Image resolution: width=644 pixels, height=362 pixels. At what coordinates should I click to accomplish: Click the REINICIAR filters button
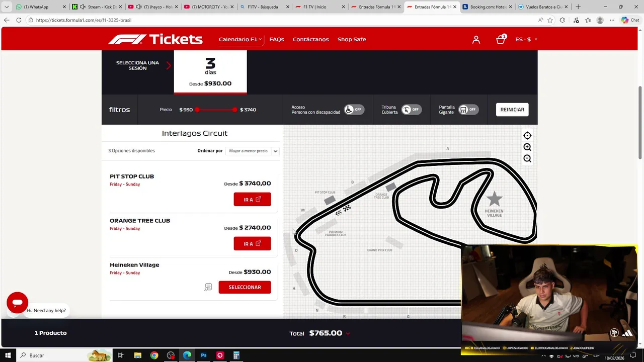(x=512, y=110)
